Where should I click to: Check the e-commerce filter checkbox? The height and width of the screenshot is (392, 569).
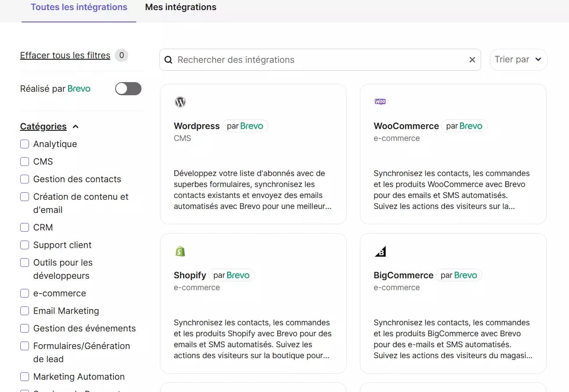[x=25, y=293]
